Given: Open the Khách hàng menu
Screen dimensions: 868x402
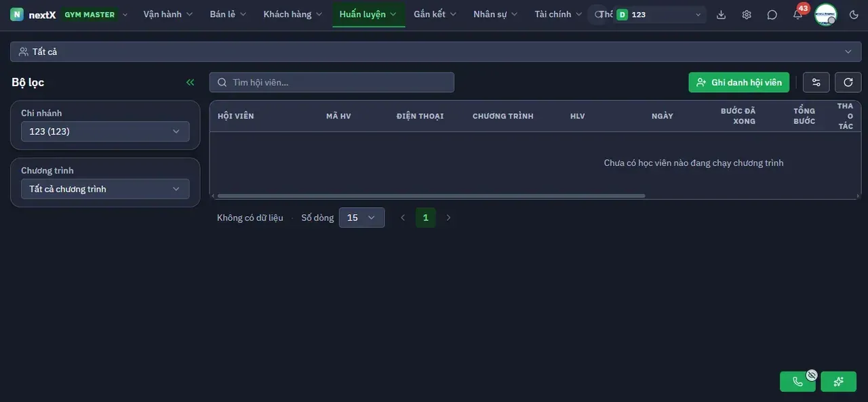Looking at the screenshot, I should (293, 14).
